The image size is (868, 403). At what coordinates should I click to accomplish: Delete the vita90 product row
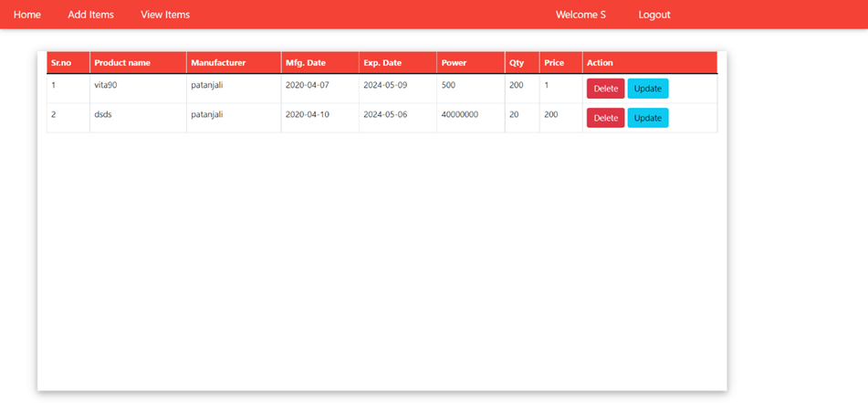point(605,89)
